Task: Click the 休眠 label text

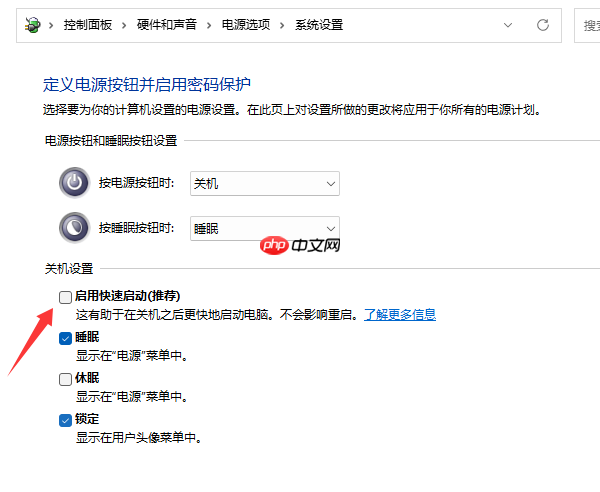Action: click(x=87, y=378)
